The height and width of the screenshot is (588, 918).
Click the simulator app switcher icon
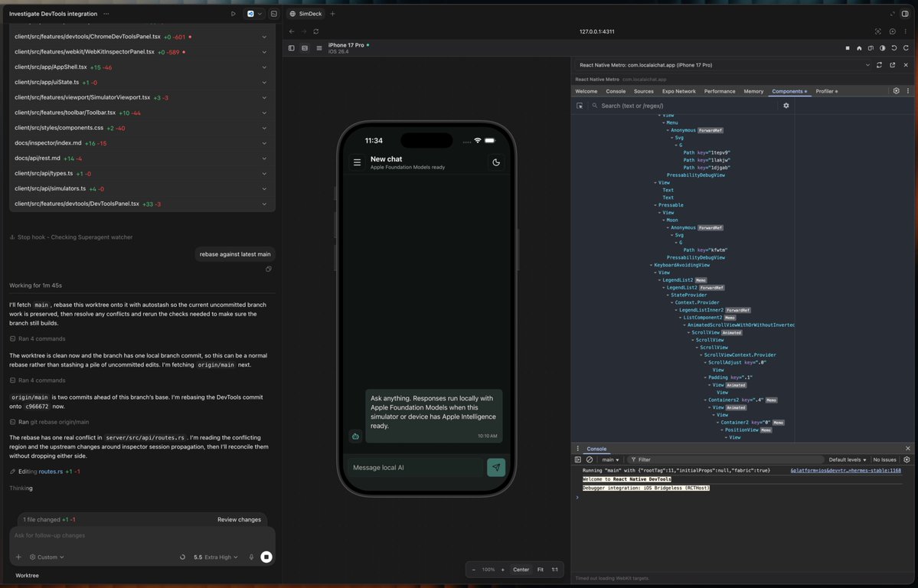point(871,48)
